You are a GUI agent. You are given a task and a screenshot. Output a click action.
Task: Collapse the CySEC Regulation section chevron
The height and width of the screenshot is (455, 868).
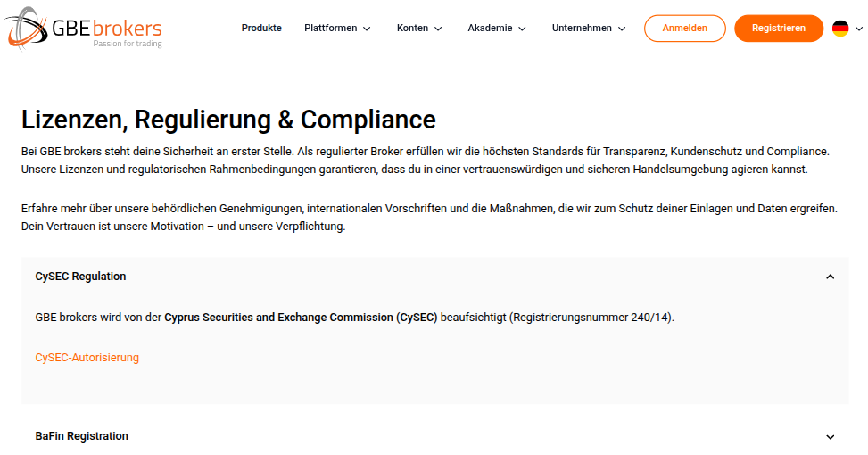tap(830, 277)
